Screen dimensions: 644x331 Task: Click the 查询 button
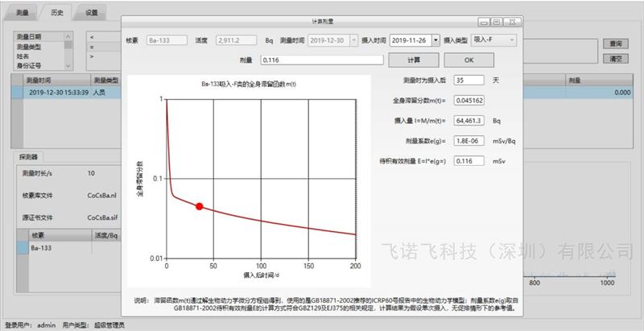coord(616,43)
